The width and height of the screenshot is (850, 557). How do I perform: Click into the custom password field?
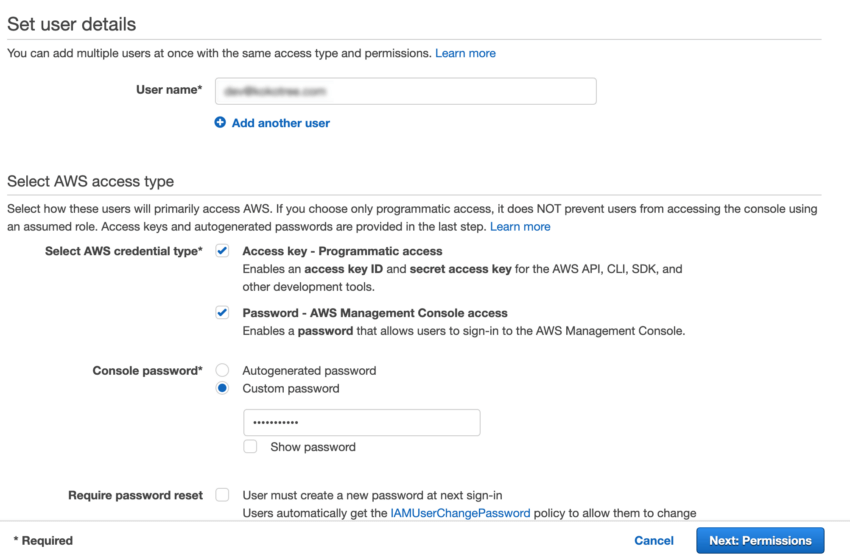tap(362, 422)
